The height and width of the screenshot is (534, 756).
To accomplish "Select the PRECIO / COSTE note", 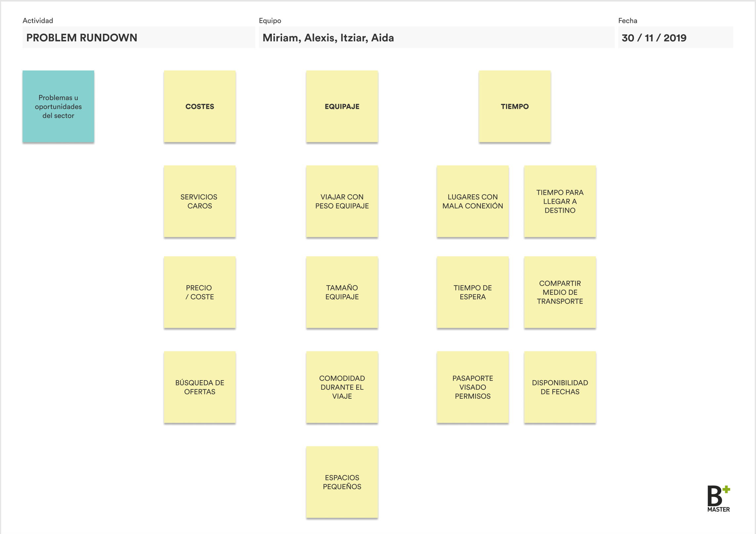I will point(199,292).
